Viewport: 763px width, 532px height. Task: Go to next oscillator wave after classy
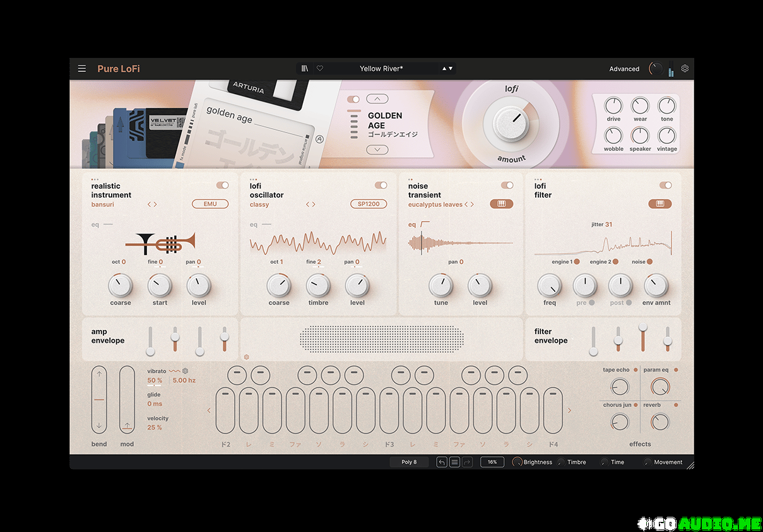point(314,204)
